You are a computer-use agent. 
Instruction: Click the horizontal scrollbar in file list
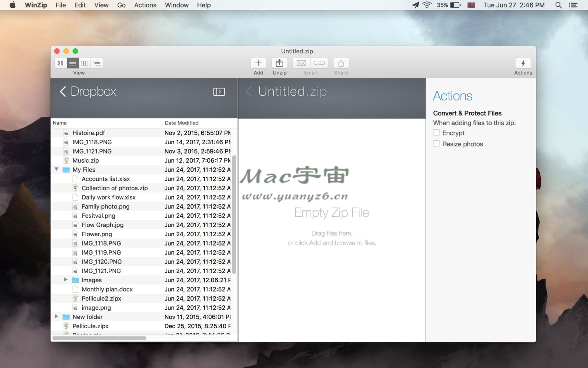pyautogui.click(x=99, y=338)
